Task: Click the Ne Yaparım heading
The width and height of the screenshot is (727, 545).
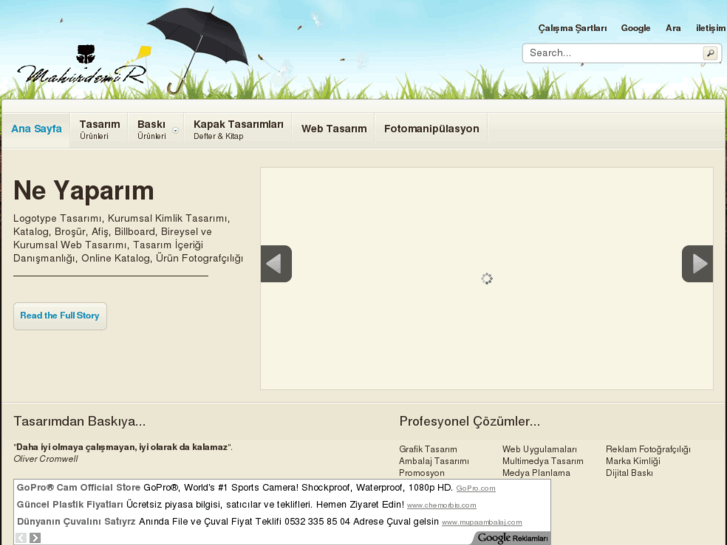Action: [83, 191]
